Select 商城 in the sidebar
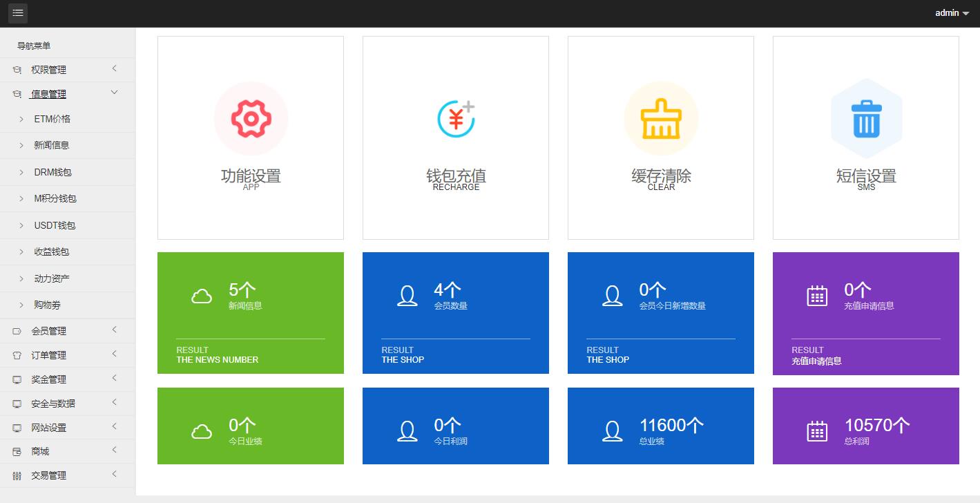Viewport: 980px width, 503px height. [x=41, y=450]
